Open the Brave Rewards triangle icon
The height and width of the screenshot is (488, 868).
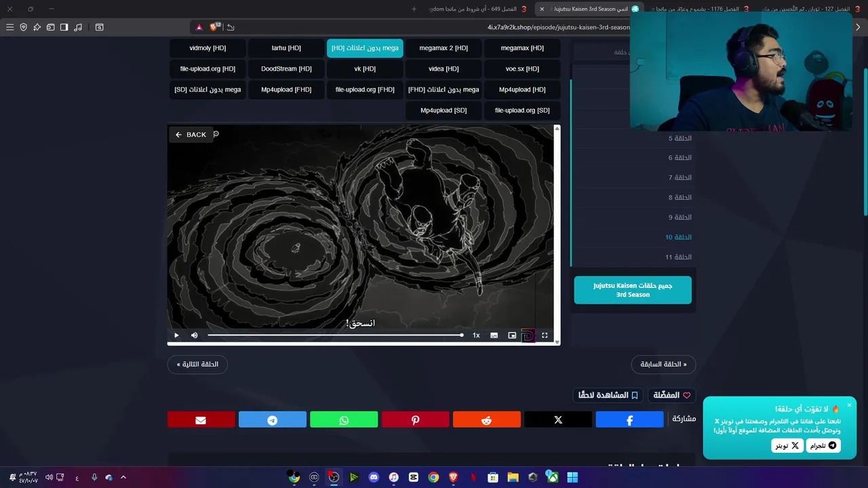click(x=199, y=27)
